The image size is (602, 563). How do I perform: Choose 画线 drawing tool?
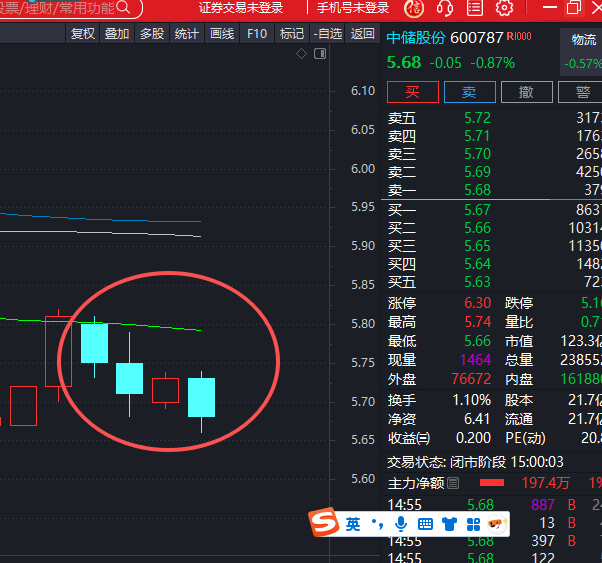pyautogui.click(x=222, y=34)
